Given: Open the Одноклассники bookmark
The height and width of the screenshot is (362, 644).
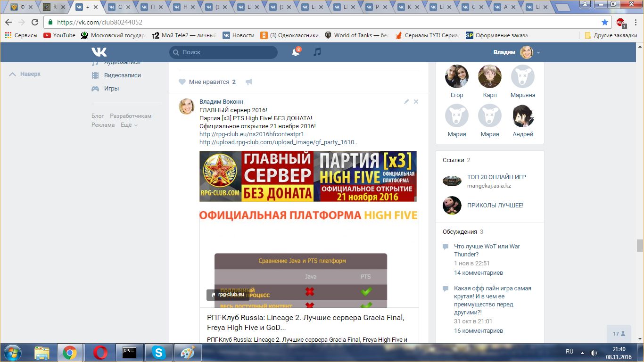Looking at the screenshot, I should (289, 35).
